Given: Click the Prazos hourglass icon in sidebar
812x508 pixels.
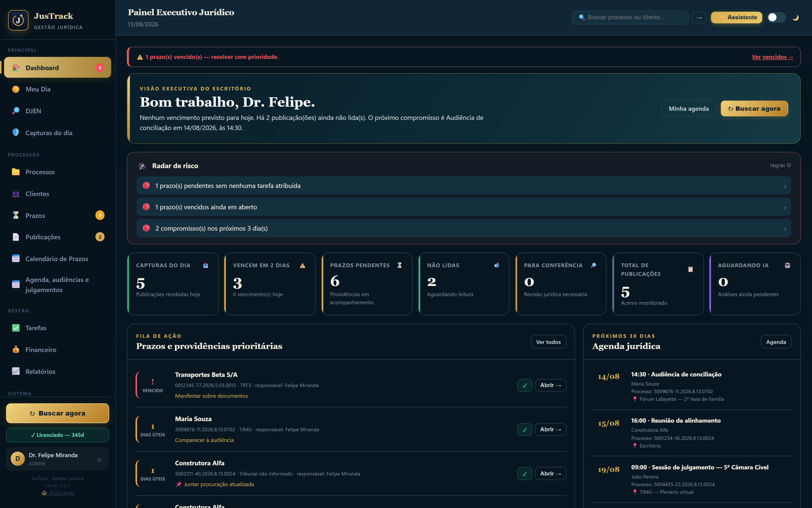Looking at the screenshot, I should pyautogui.click(x=16, y=215).
